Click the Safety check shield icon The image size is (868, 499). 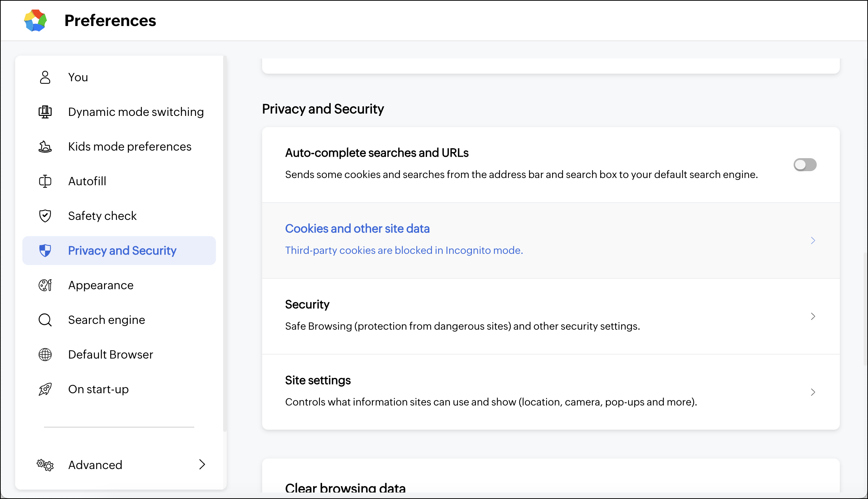(45, 216)
